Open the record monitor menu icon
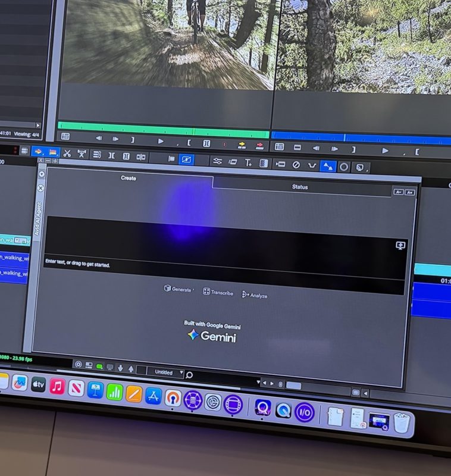Viewport: 451px width, 476px height. coord(279,147)
